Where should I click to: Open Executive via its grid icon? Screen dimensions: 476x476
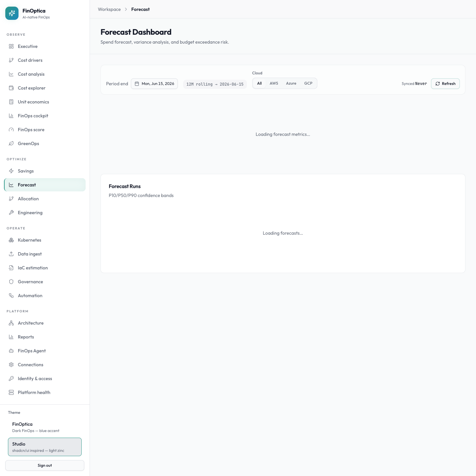11,46
